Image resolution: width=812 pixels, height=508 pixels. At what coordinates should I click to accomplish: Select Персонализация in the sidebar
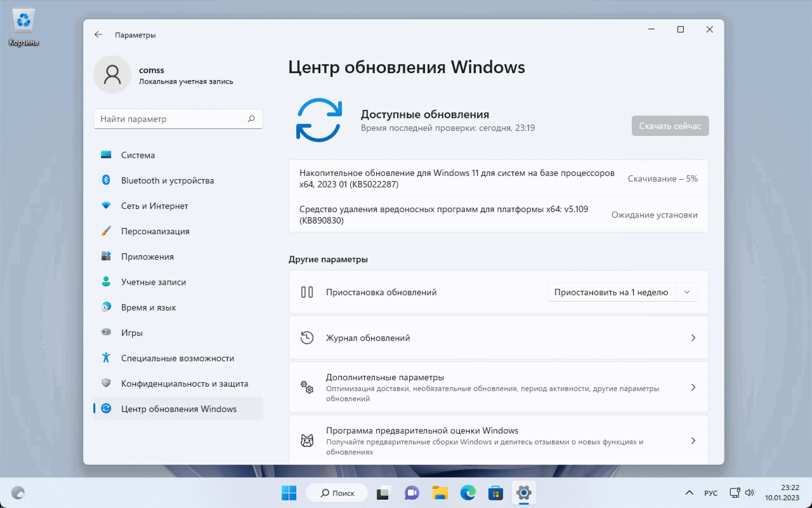(178, 231)
